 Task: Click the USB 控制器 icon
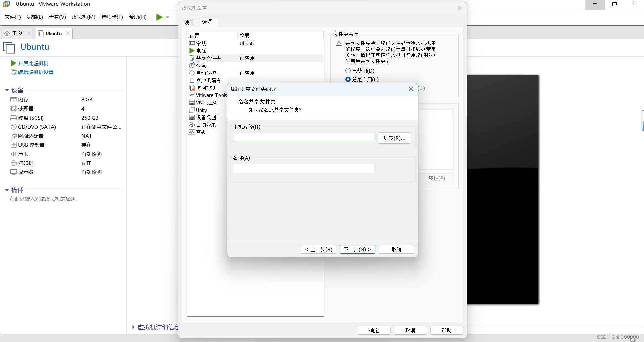pos(14,145)
